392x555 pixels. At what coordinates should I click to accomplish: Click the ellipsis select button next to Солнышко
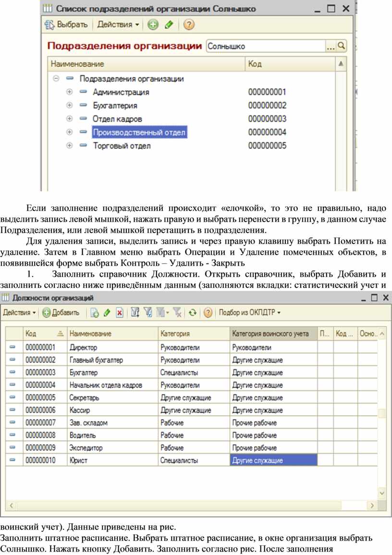(331, 46)
